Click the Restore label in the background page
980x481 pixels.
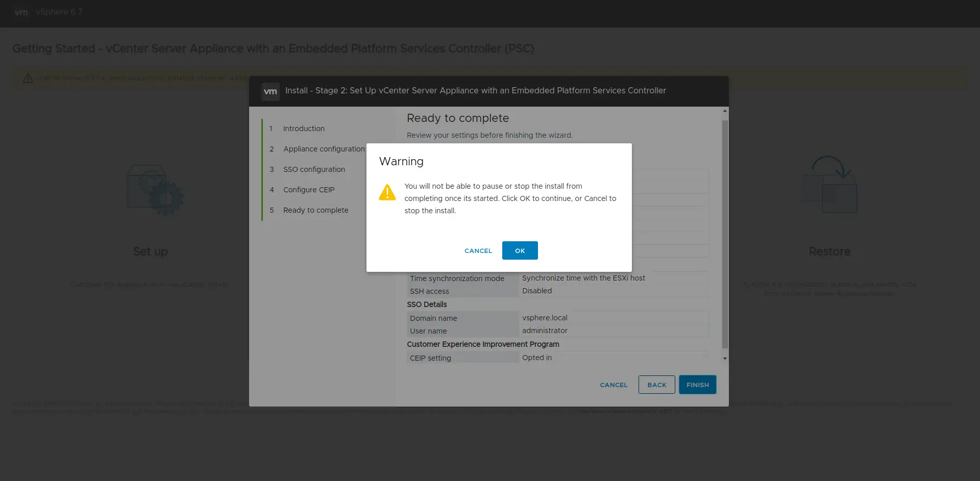829,251
